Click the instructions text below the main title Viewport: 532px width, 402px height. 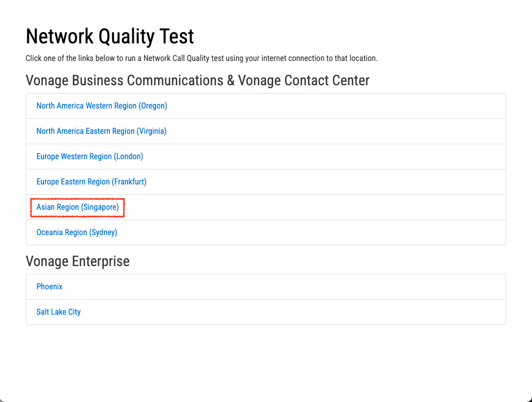[202, 58]
